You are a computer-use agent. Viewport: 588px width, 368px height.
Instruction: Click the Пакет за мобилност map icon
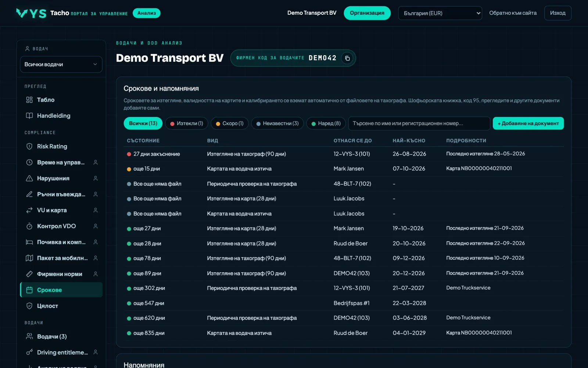pyautogui.click(x=29, y=258)
